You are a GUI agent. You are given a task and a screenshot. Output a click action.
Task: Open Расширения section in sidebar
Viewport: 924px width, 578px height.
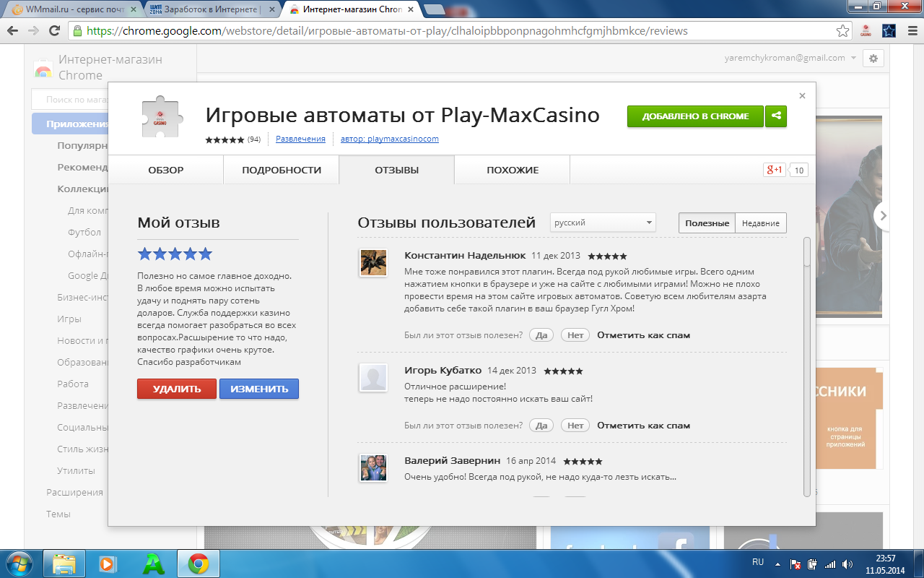75,493
